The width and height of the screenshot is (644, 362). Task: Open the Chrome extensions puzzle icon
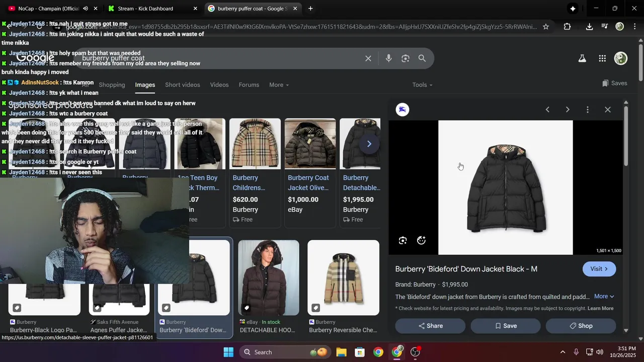567,27
